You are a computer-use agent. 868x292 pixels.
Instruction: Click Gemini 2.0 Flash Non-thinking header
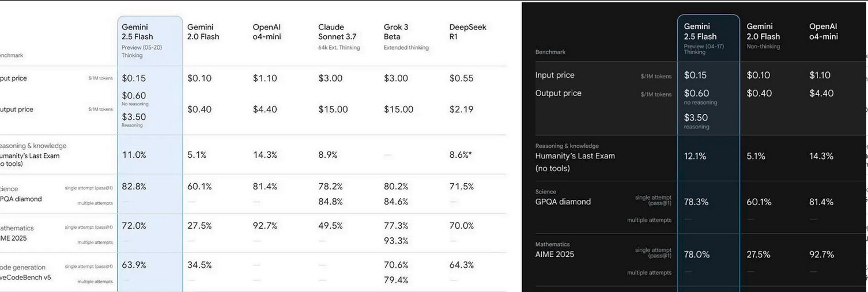tap(764, 36)
